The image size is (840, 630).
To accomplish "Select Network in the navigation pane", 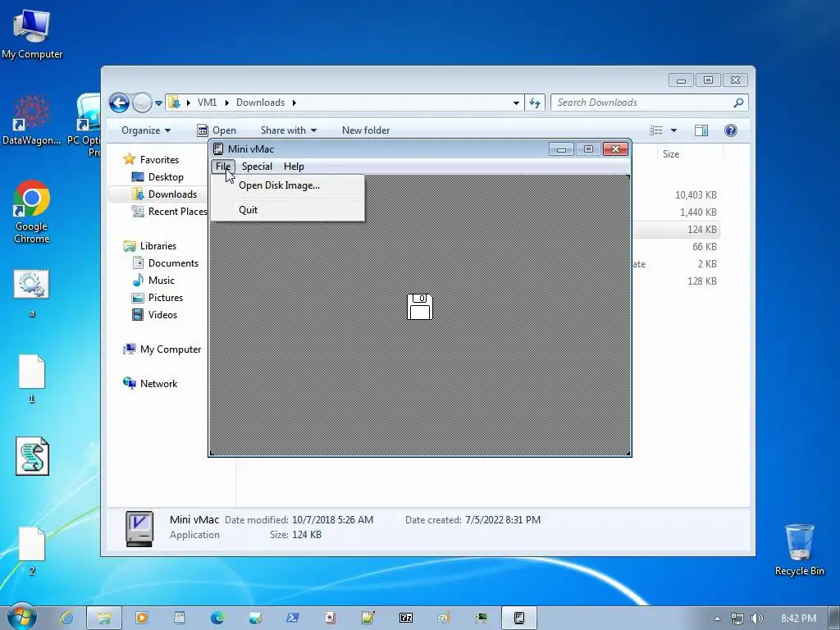I will pos(158,384).
